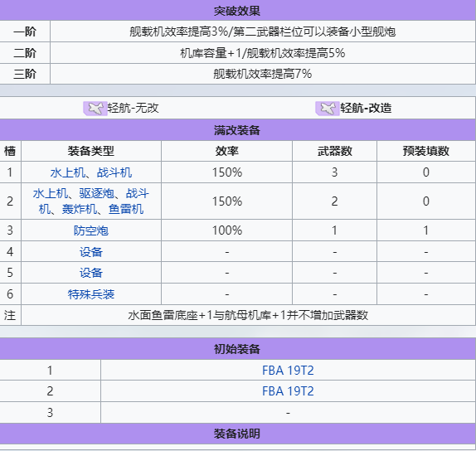476x451 pixels.
Task: Open the 驱逐炮 link in slot 2
Action: pos(96,193)
